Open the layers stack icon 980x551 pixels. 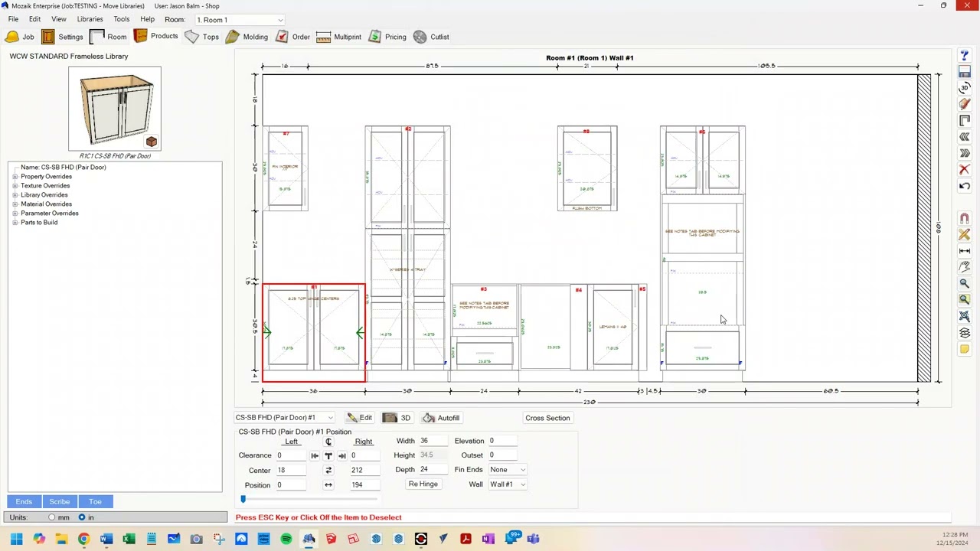pos(964,333)
